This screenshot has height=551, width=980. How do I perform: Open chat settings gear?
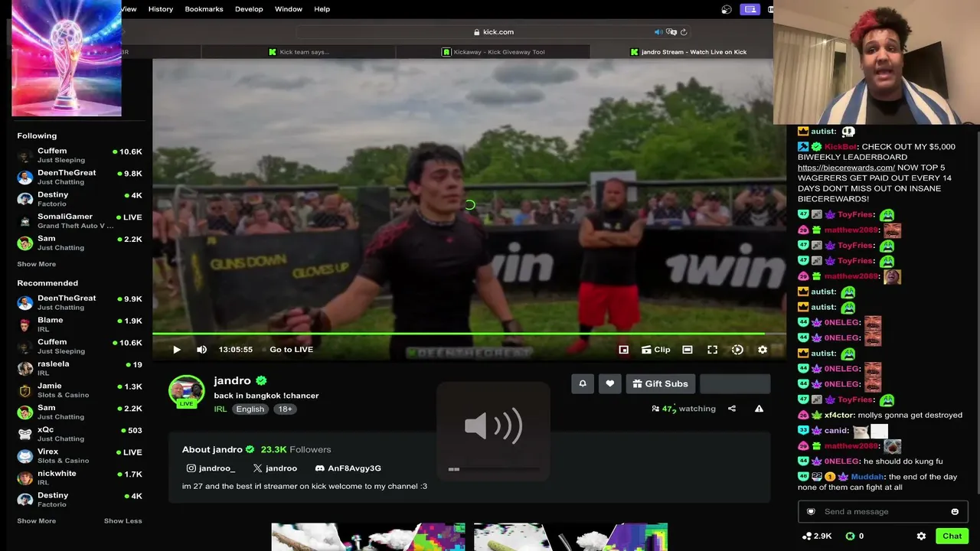(x=921, y=536)
